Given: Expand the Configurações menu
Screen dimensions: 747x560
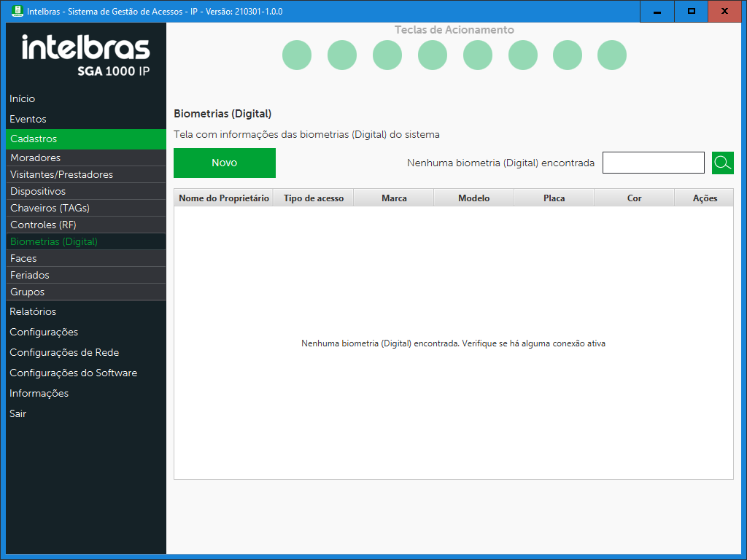Looking at the screenshot, I should (x=44, y=332).
